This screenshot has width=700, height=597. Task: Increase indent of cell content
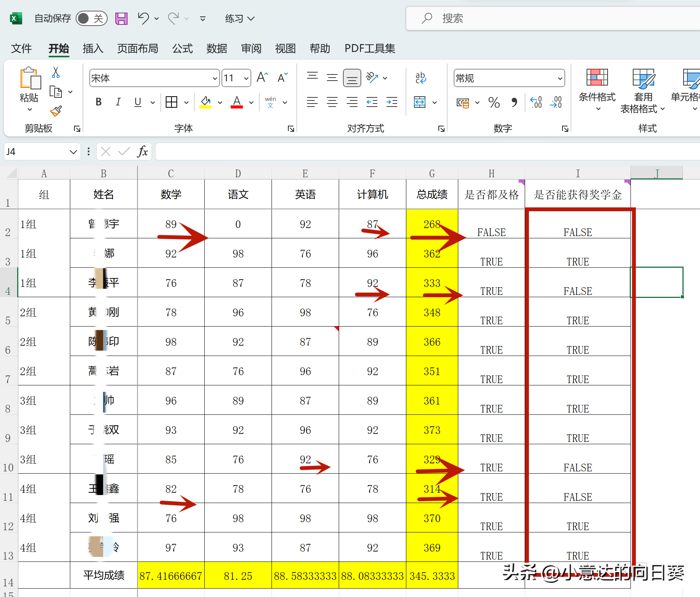point(392,102)
